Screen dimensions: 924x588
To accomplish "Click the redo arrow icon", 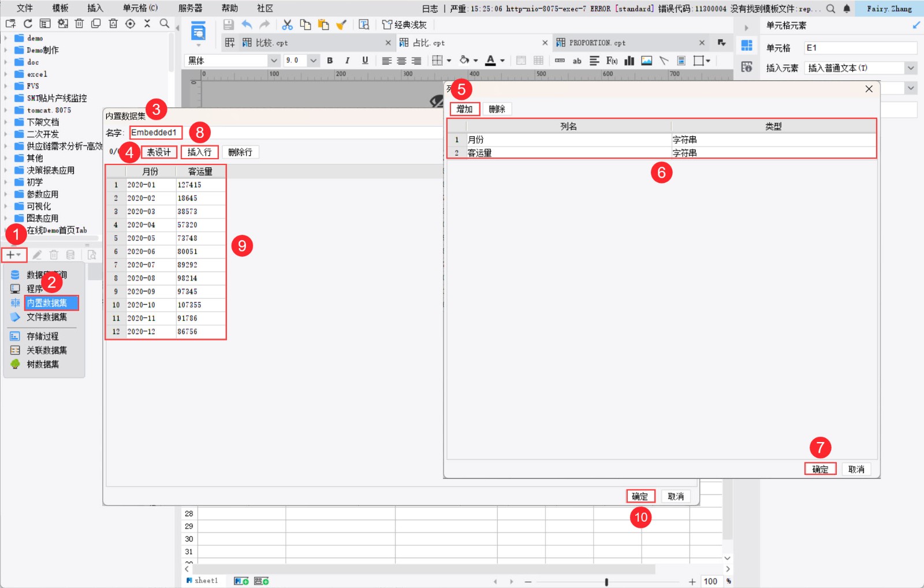I will [264, 24].
